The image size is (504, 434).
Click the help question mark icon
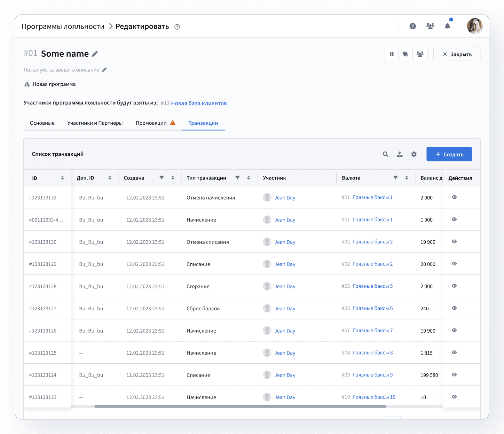click(x=412, y=26)
